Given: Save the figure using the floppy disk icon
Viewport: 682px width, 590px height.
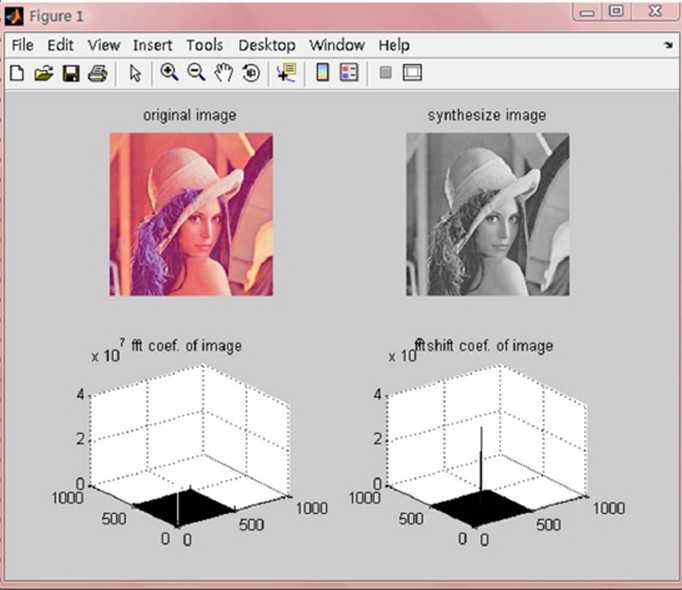Looking at the screenshot, I should 71,73.
